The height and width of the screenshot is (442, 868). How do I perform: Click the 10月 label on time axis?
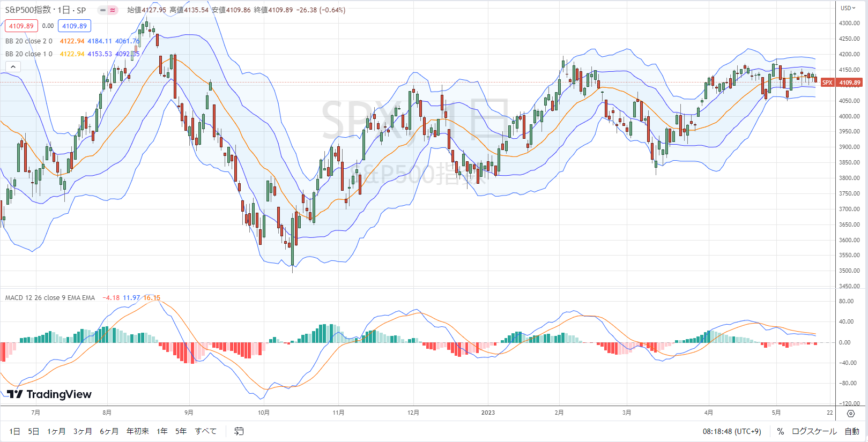[x=264, y=413]
